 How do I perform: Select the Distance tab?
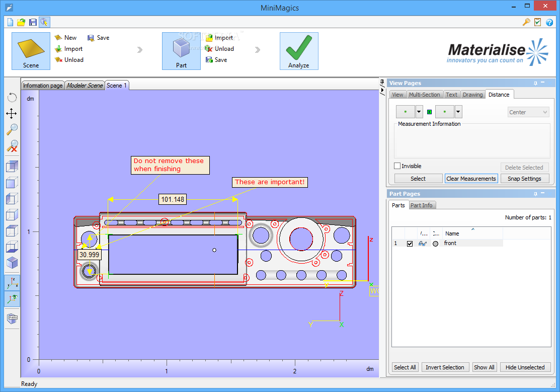(x=499, y=95)
